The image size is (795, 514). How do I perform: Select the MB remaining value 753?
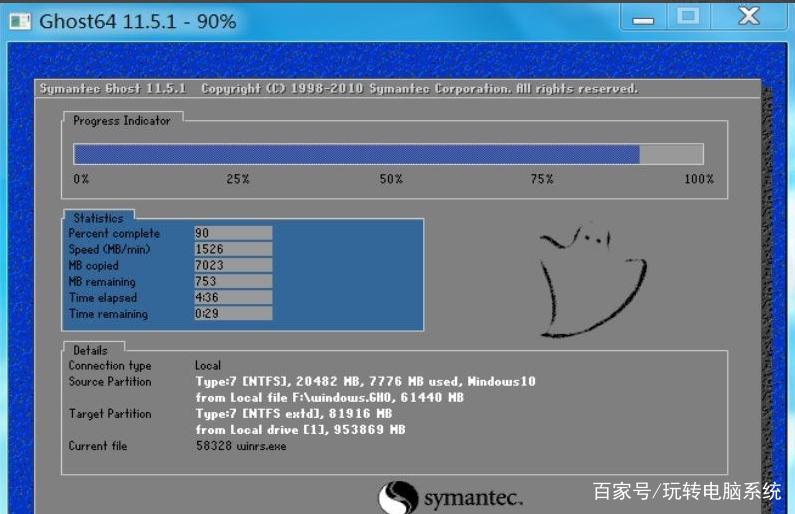(x=233, y=281)
